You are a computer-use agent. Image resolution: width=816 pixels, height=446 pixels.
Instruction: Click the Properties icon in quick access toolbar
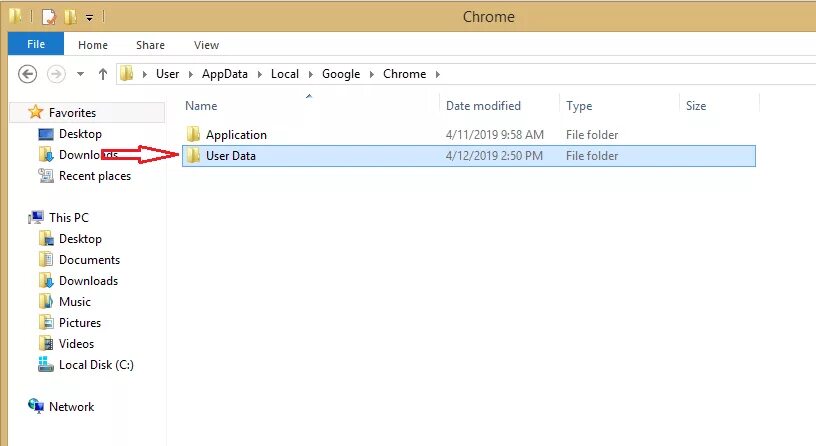[48, 17]
